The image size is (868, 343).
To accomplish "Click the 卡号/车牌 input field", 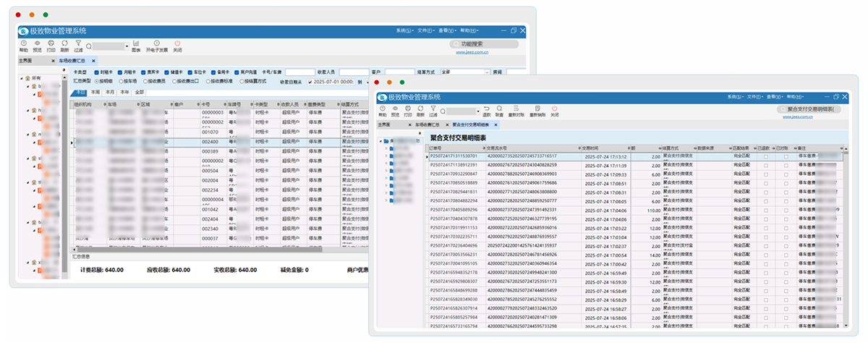I will coord(299,72).
